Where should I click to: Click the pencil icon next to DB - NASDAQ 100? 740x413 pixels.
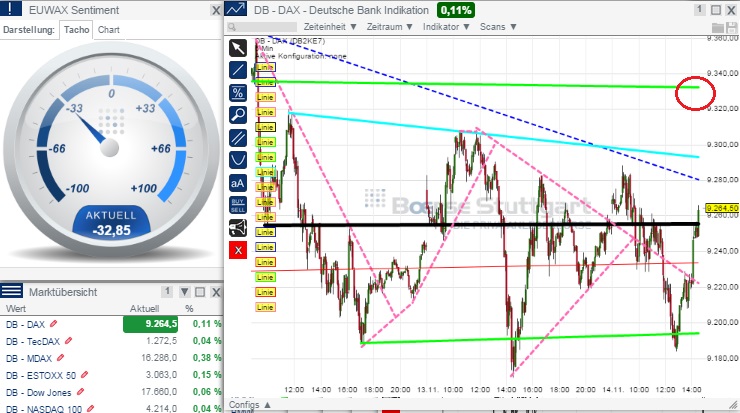coord(91,408)
